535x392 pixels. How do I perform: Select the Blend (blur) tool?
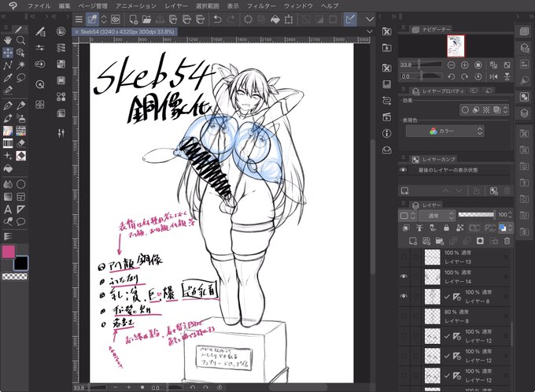pos(8,184)
